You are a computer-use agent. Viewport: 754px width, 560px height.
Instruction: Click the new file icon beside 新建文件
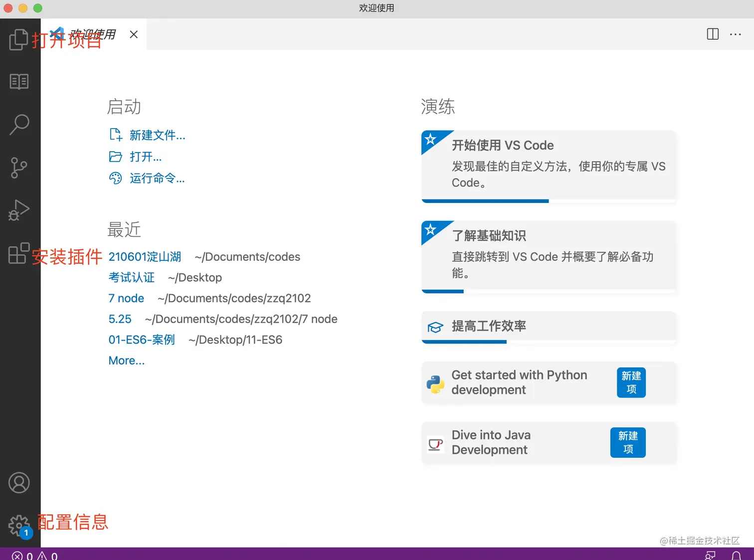[116, 135]
